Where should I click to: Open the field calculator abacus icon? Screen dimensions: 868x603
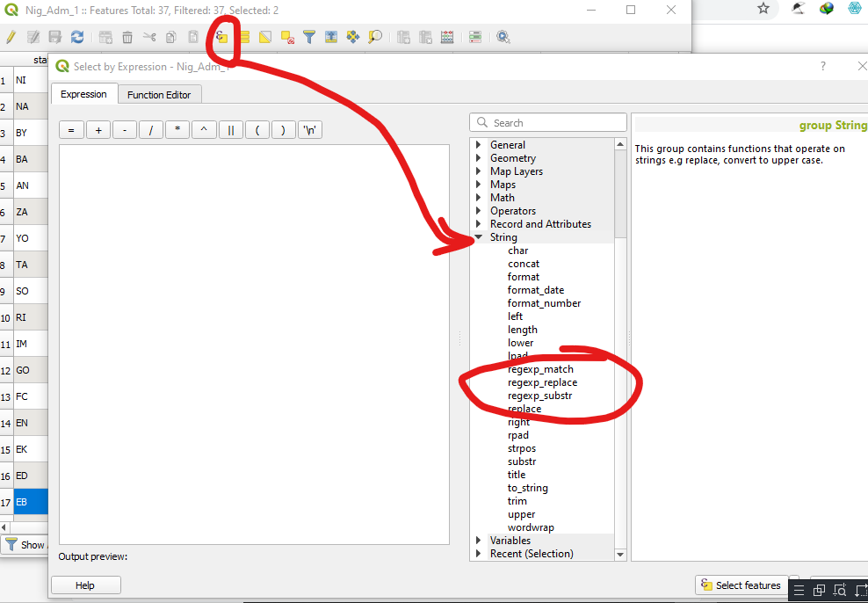pos(446,37)
